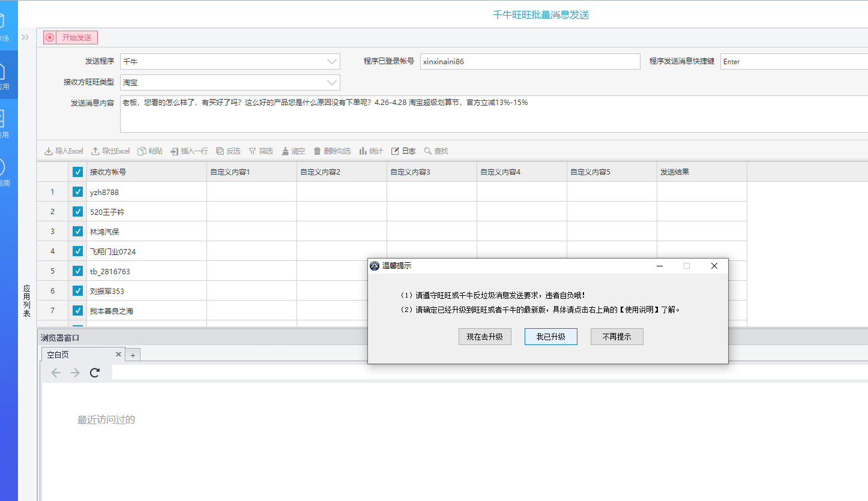
Task: Click the 现在去升级 button in dialog
Action: click(x=485, y=337)
